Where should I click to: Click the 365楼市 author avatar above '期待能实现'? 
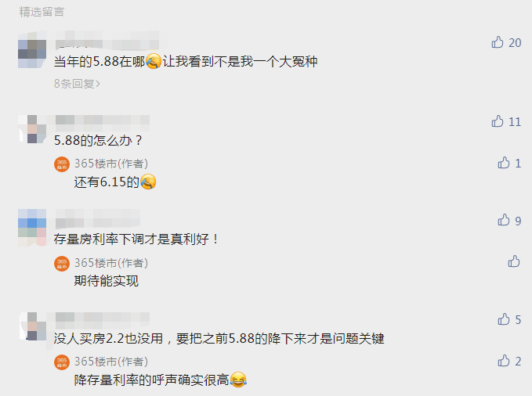(62, 264)
